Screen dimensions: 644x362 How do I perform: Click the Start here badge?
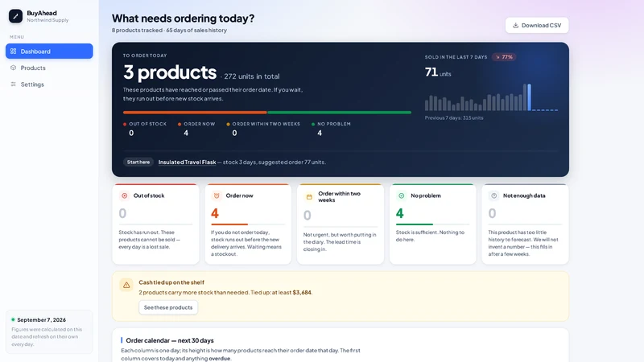tap(138, 162)
